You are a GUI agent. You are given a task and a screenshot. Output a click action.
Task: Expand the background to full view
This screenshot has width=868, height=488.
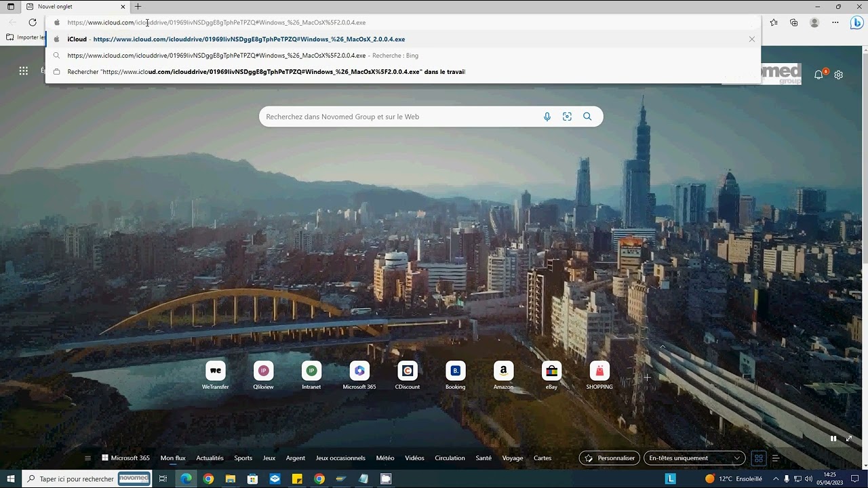848,439
